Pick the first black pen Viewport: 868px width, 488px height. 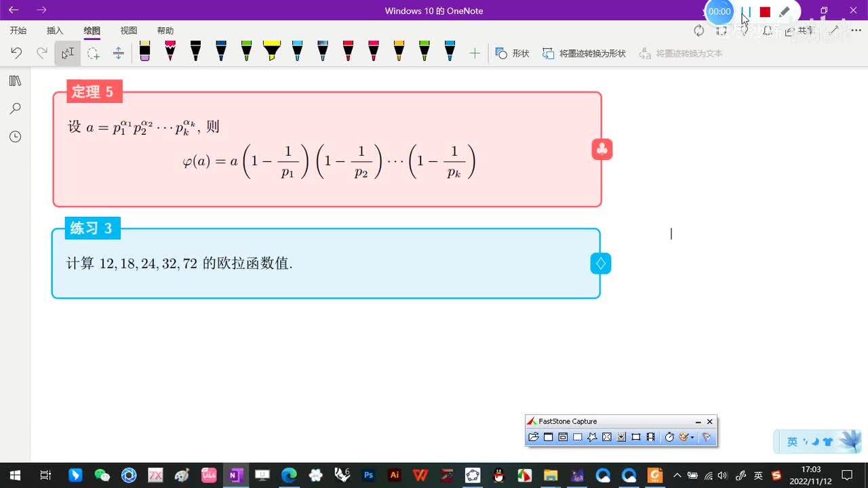pyautogui.click(x=195, y=52)
